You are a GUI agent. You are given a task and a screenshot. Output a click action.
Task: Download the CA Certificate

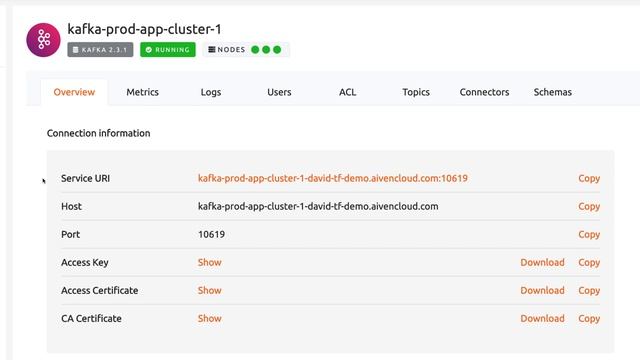click(x=542, y=318)
